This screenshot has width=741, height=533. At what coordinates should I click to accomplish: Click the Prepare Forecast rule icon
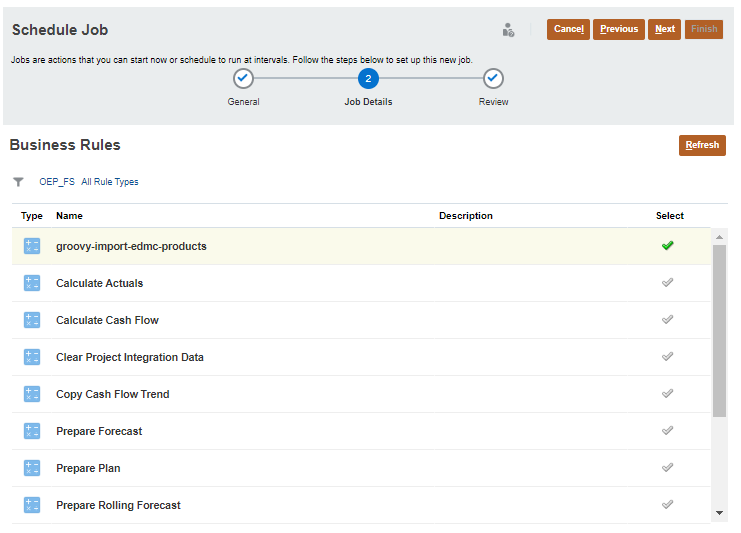tap(32, 431)
